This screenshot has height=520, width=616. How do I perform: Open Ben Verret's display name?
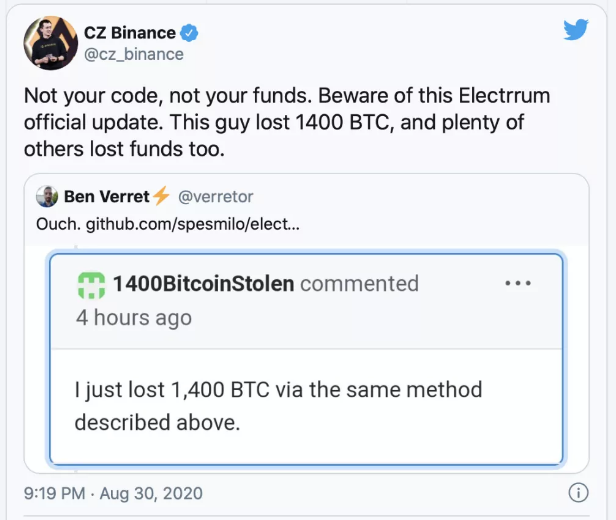coord(105,196)
